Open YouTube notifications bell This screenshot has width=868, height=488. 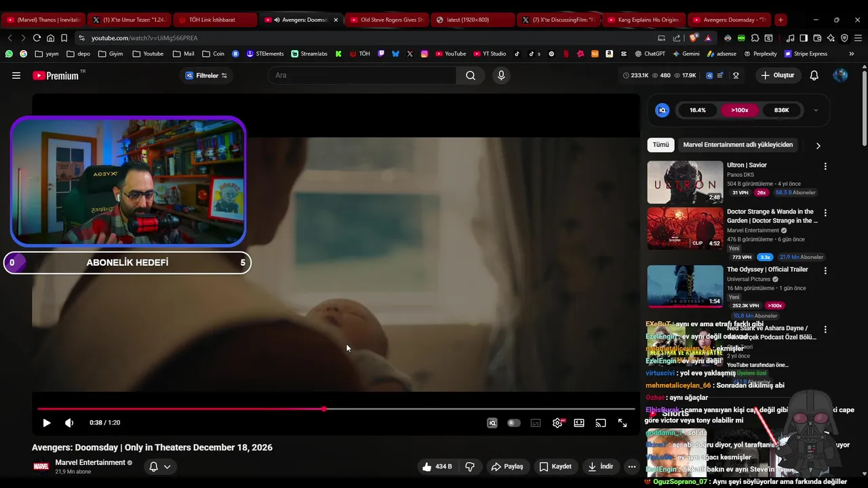point(814,75)
